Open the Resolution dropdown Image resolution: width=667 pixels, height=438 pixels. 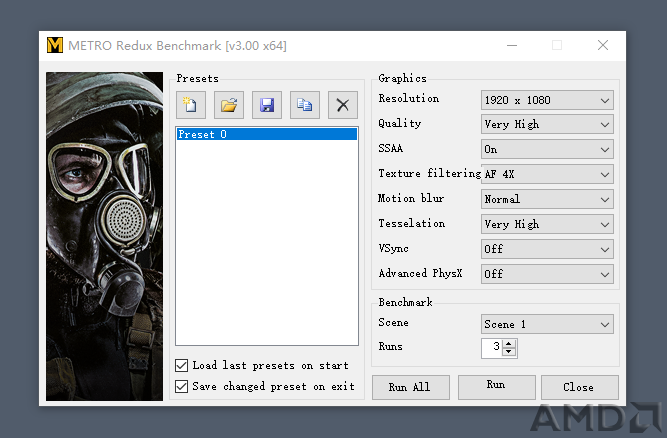pyautogui.click(x=547, y=100)
